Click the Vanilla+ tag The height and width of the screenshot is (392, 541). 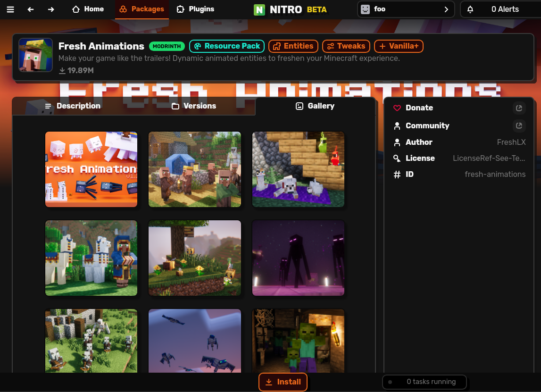tap(399, 46)
